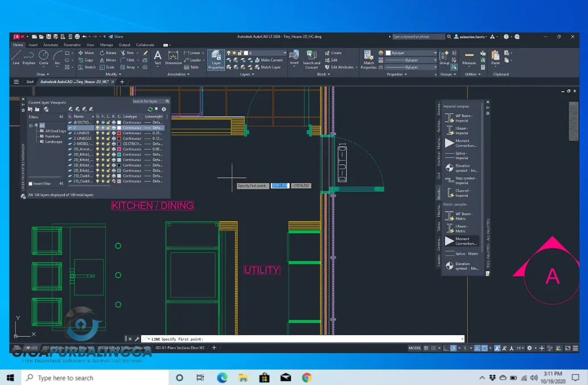This screenshot has height=385, width=588.
Task: Click Search and Convert block tool
Action: [311, 60]
